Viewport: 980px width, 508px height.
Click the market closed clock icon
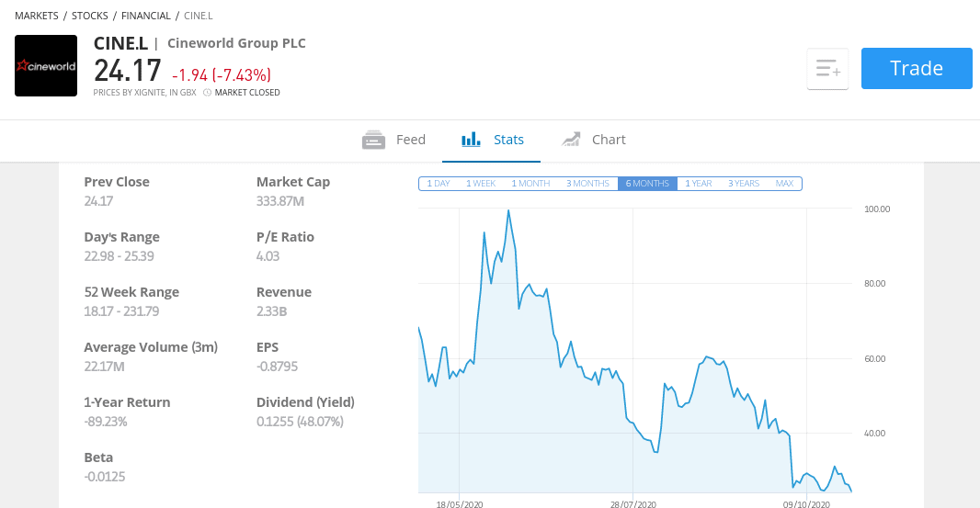point(208,93)
